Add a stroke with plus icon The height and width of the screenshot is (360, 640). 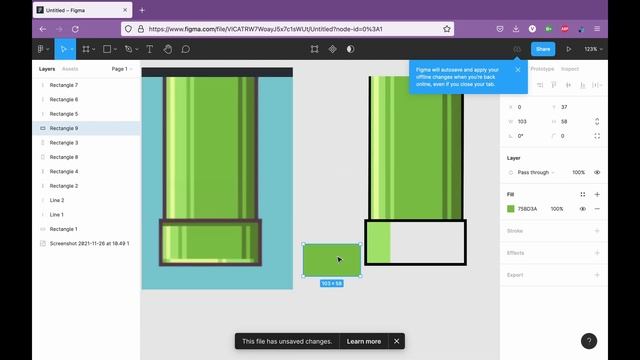(597, 231)
